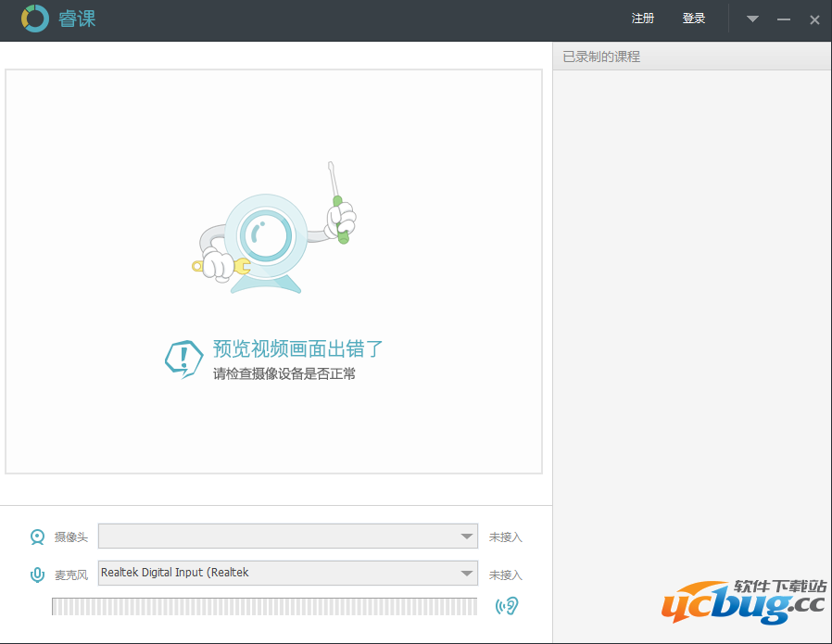Expand the 麦克风 device dropdown arrow
The width and height of the screenshot is (832, 644).
click(467, 574)
